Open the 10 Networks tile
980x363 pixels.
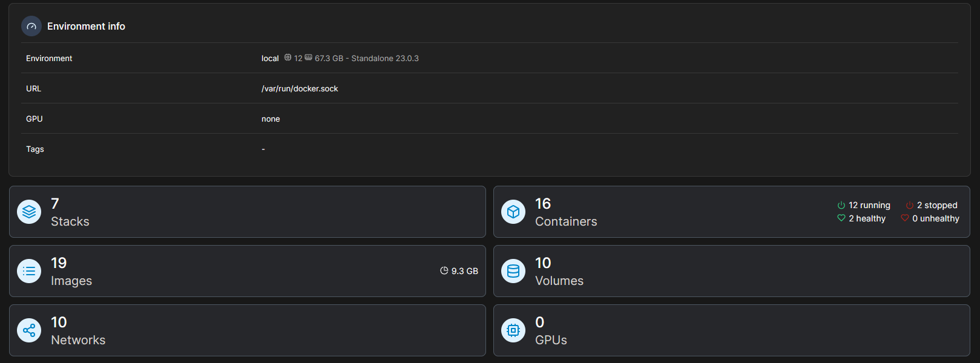247,330
